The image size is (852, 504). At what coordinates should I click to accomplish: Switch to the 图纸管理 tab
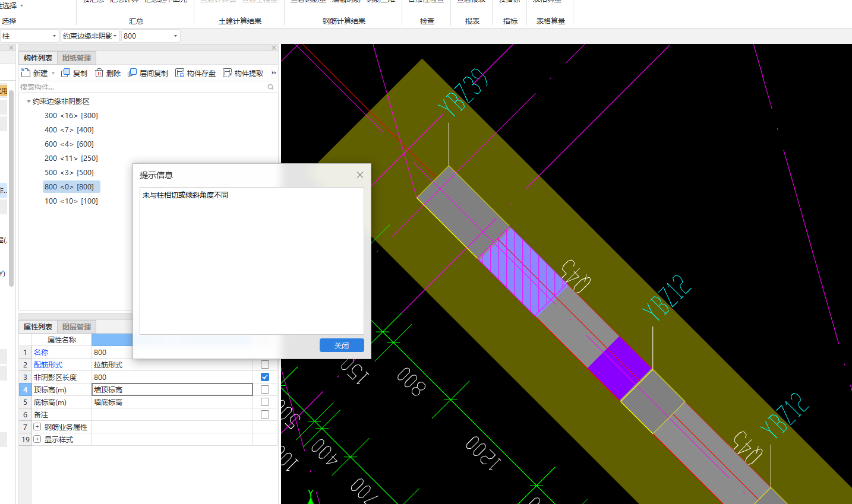point(77,58)
